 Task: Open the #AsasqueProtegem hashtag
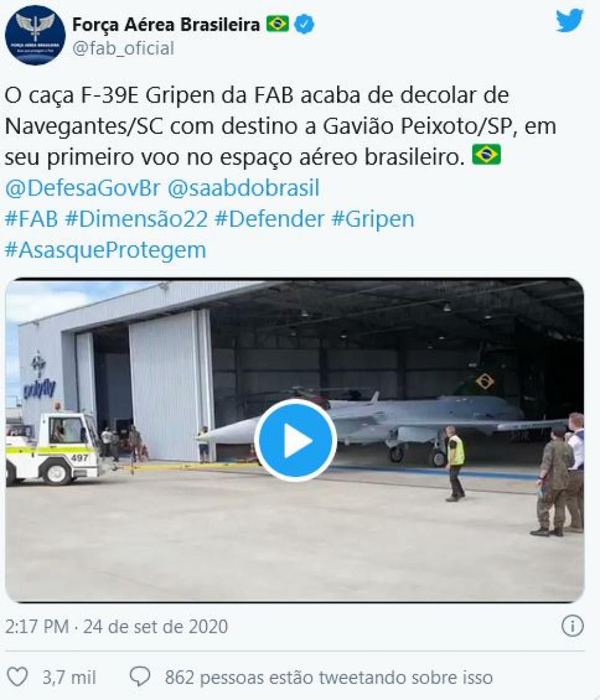pos(106,251)
